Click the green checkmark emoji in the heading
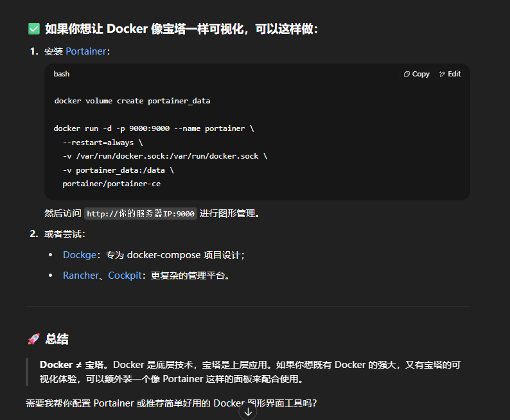 pos(34,29)
